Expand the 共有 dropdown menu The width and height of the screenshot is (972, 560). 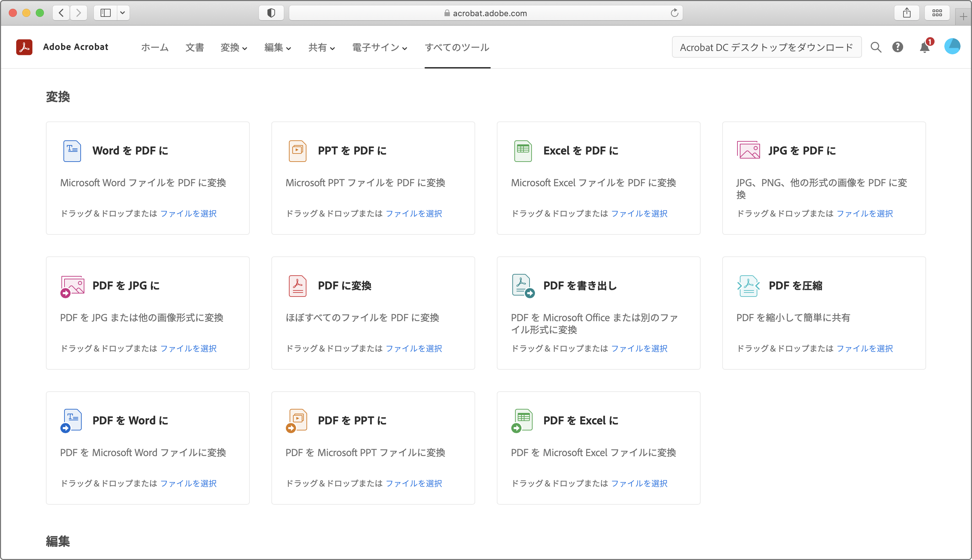click(x=321, y=47)
